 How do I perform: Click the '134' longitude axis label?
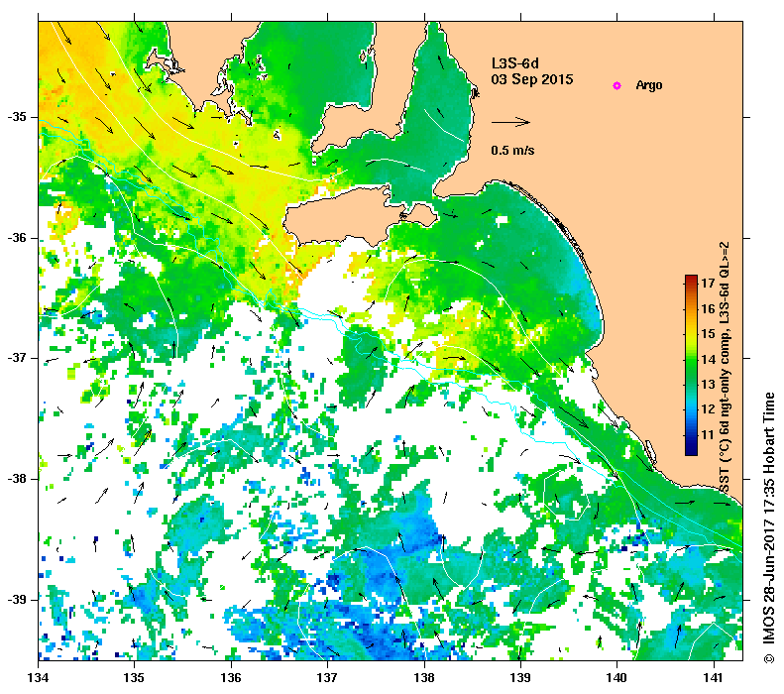[x=38, y=678]
